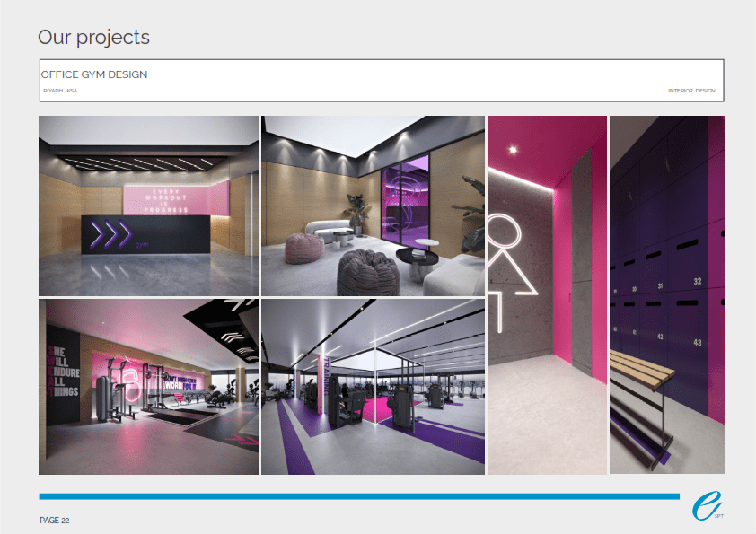Click the 'RIYADH, KSA' location text
This screenshot has height=534, width=756.
point(60,91)
